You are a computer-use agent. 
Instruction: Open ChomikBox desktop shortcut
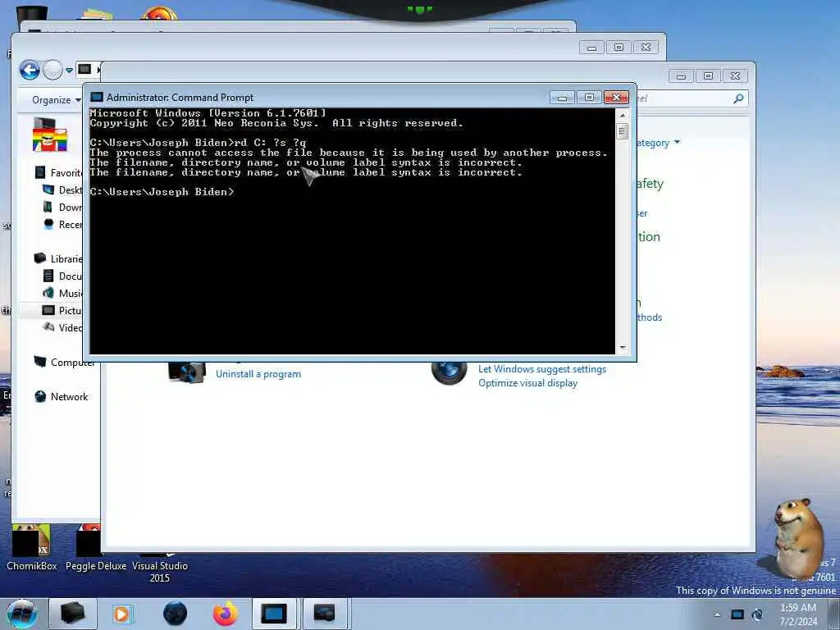pos(32,547)
